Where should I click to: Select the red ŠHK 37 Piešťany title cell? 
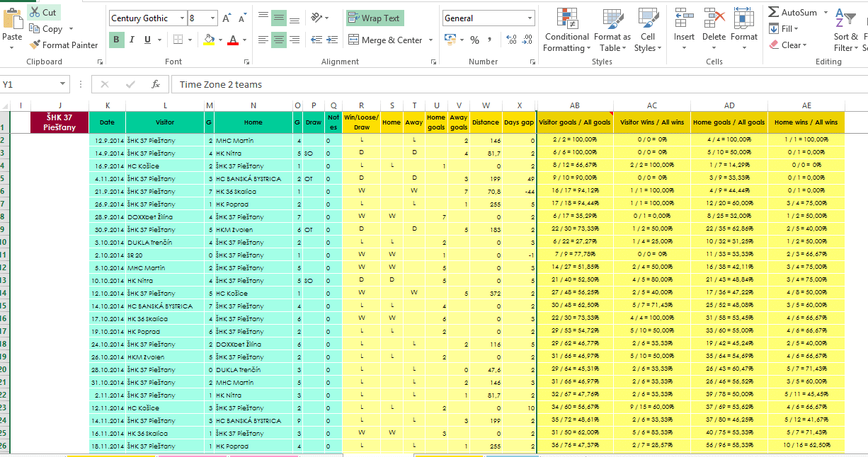pyautogui.click(x=60, y=122)
